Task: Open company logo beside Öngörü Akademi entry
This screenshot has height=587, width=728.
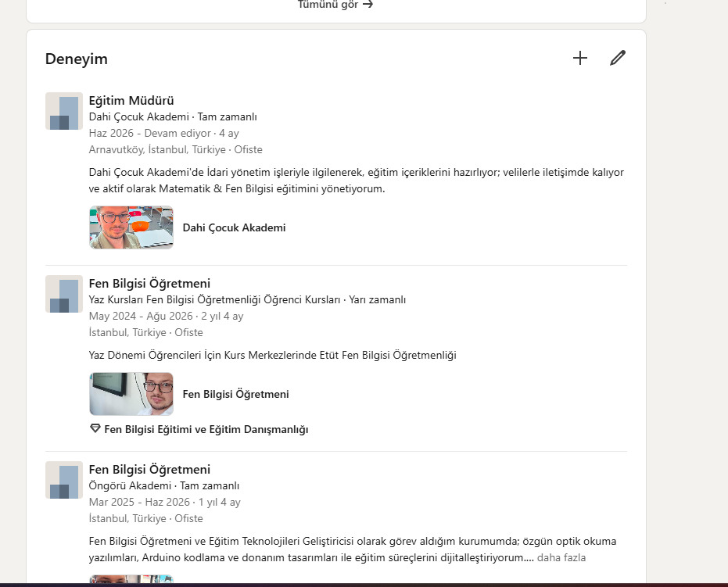Action: pos(64,480)
